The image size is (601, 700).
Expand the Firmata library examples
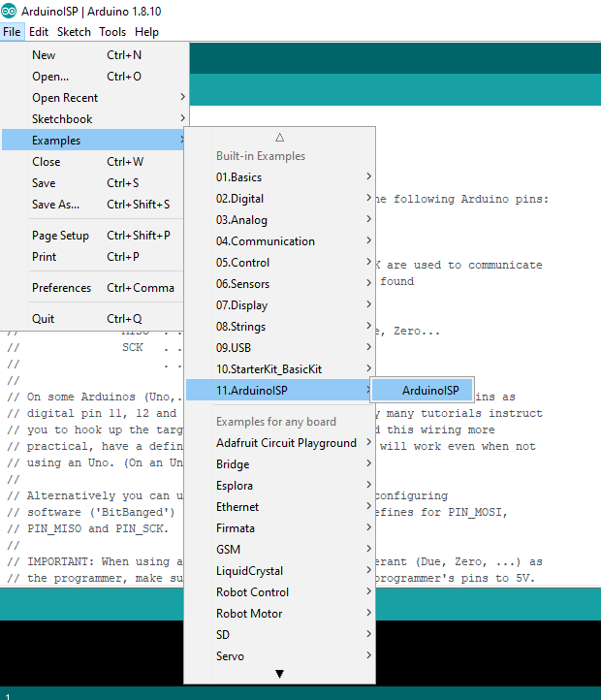point(279,528)
